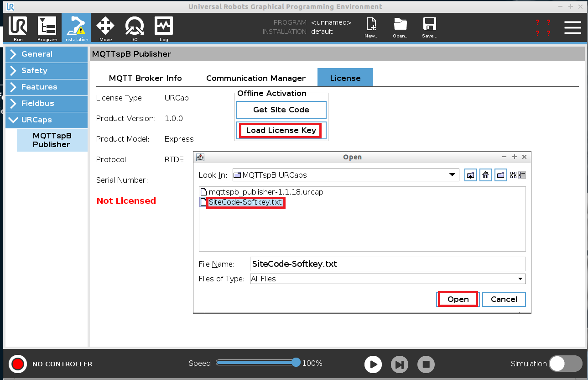Image resolution: width=588 pixels, height=380 pixels.
Task: Close the Open dialog with its X button
Action: [524, 157]
